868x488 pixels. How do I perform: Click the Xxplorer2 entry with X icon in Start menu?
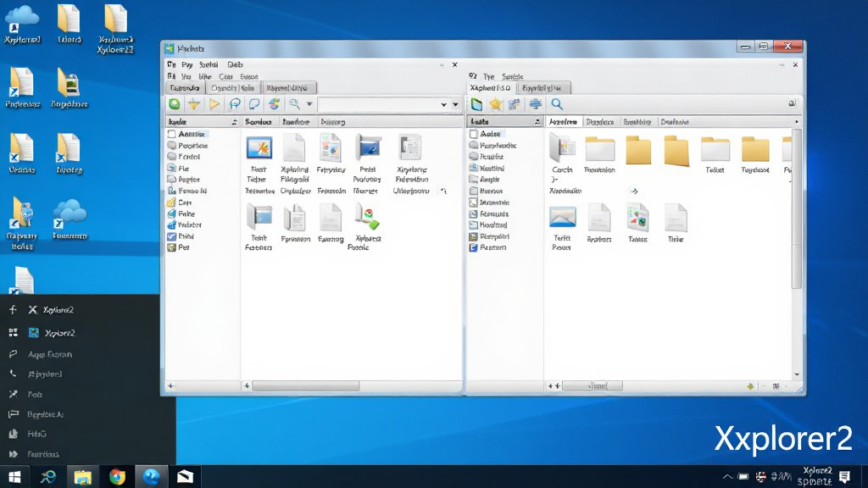click(x=51, y=310)
